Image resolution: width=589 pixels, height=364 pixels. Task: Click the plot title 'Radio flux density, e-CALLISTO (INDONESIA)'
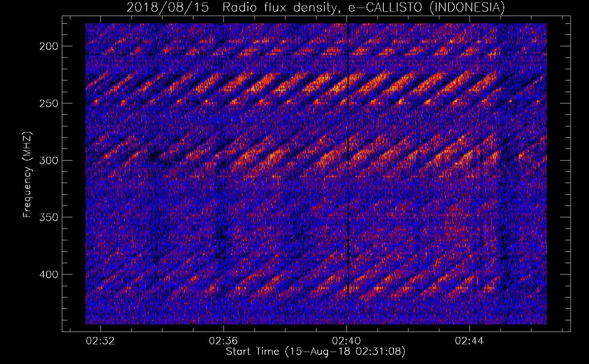[363, 7]
